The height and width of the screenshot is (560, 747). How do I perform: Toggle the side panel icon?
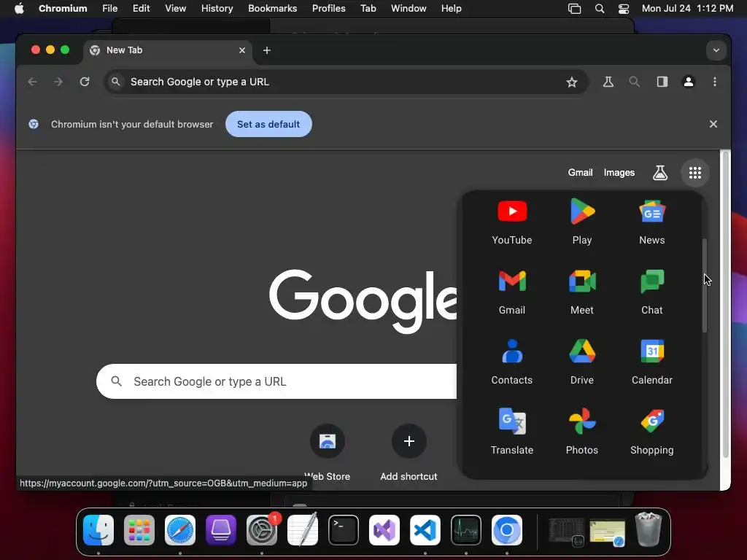(662, 82)
